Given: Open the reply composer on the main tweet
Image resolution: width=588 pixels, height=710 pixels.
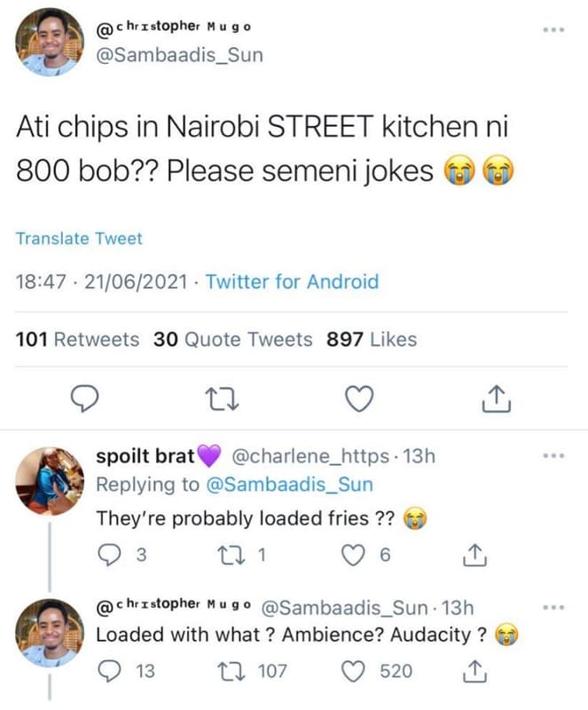Looking at the screenshot, I should tap(83, 399).
